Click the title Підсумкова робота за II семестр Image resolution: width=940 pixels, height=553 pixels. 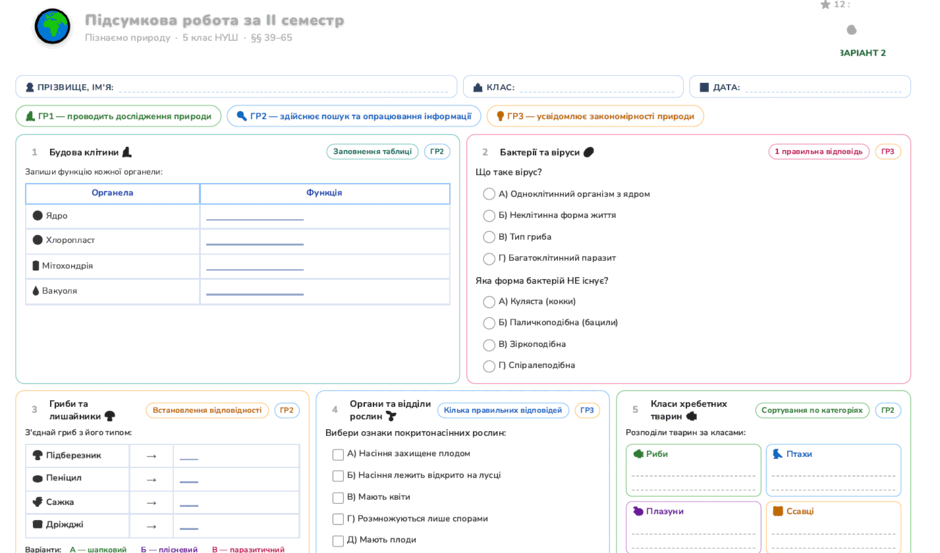click(215, 20)
